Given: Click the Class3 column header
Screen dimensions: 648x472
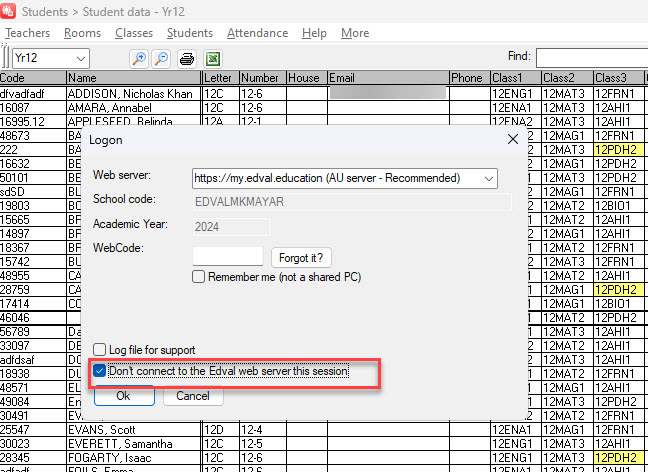Looking at the screenshot, I should pos(619,78).
